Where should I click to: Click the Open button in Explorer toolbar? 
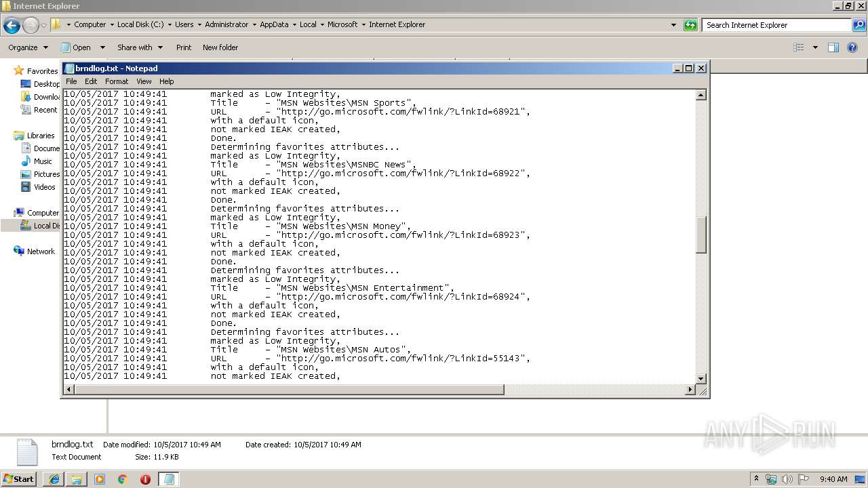point(77,47)
